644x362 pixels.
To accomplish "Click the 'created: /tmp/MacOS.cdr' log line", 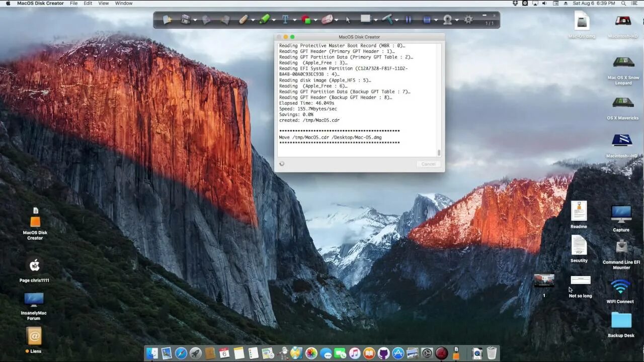I will coord(309,120).
